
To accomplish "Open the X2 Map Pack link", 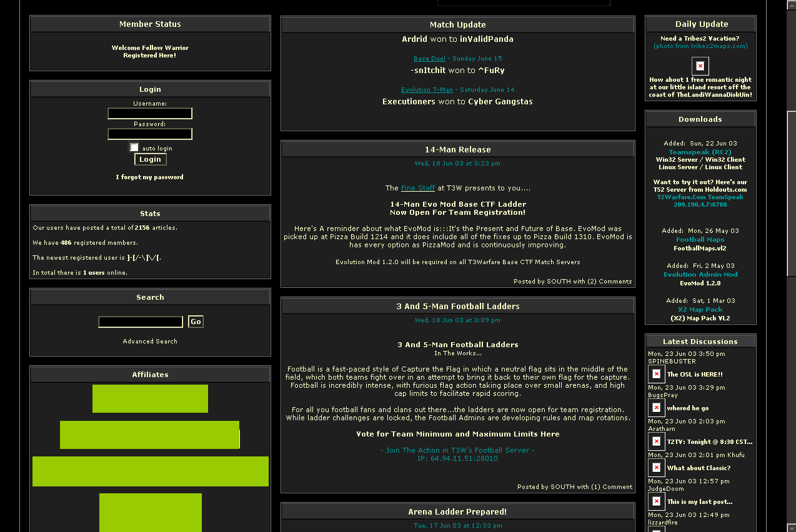I will (x=700, y=310).
